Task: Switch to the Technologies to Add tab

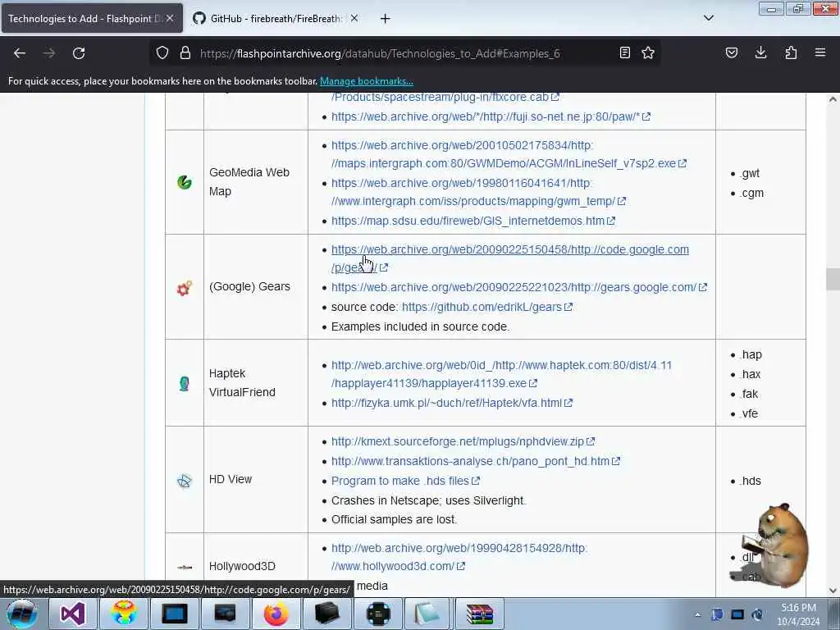Action: pyautogui.click(x=92, y=18)
